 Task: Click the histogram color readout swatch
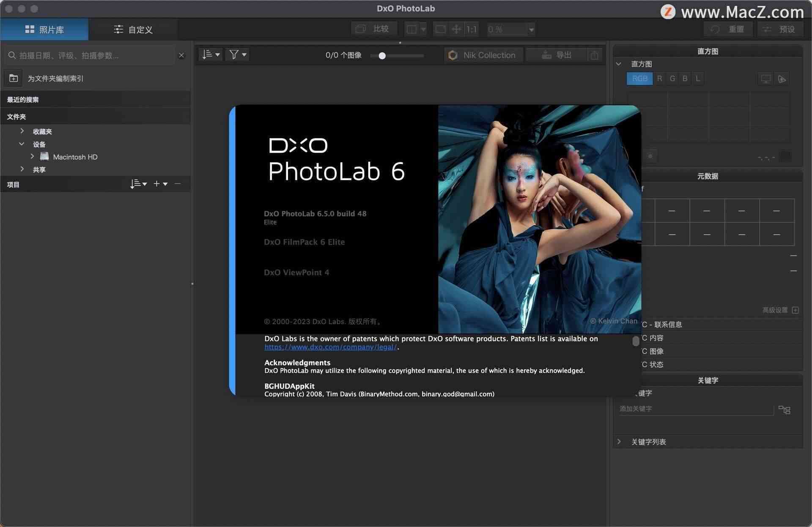[785, 156]
